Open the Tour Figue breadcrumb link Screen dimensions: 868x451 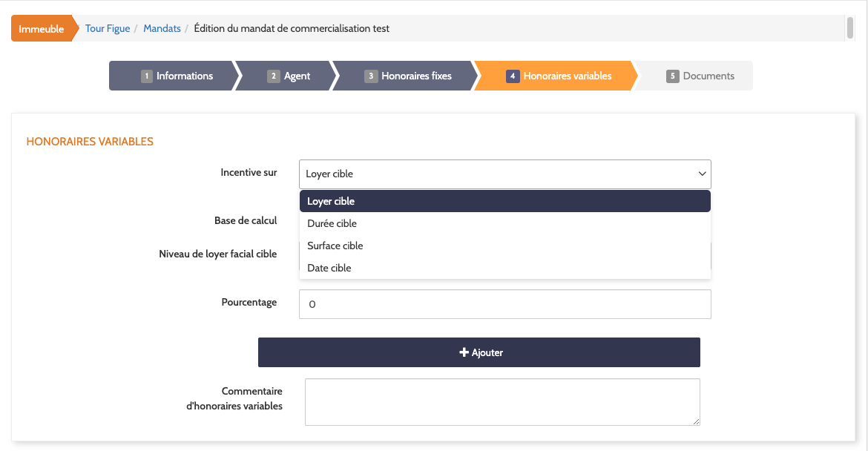108,29
